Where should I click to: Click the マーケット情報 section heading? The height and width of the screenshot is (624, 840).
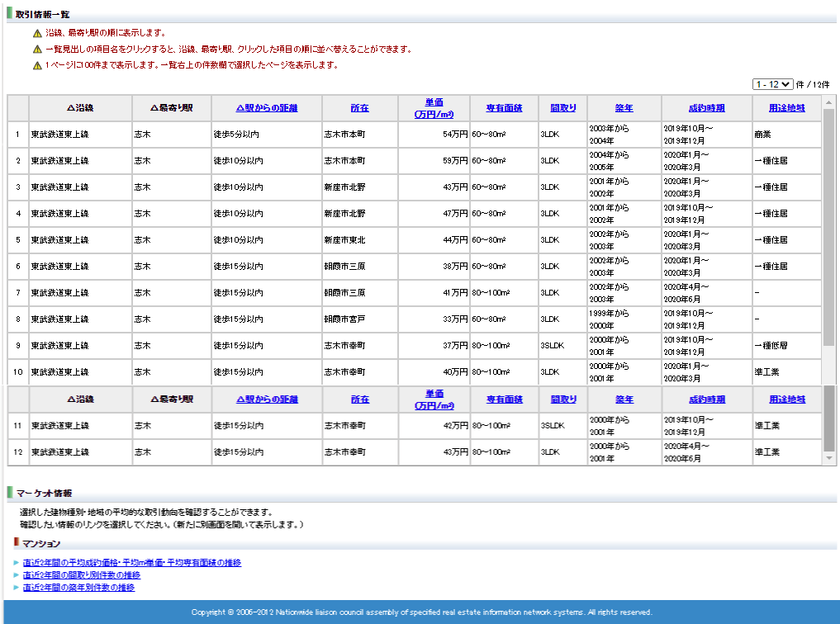point(44,493)
